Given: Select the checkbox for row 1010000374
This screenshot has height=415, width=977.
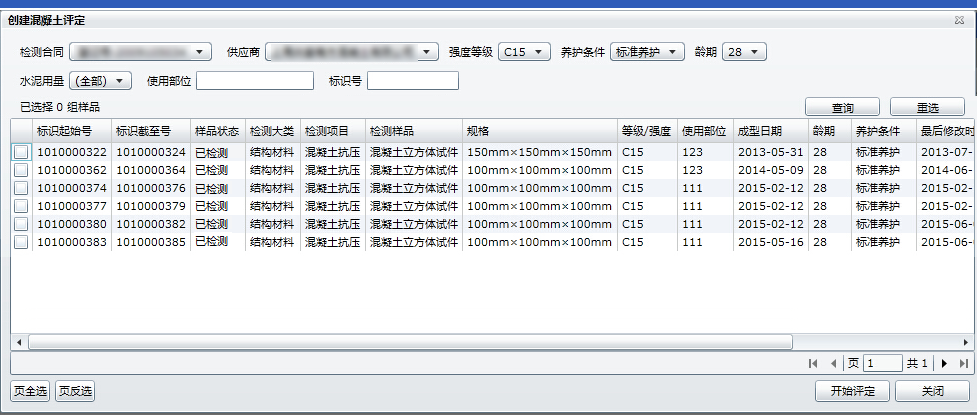Looking at the screenshot, I should click(21, 188).
